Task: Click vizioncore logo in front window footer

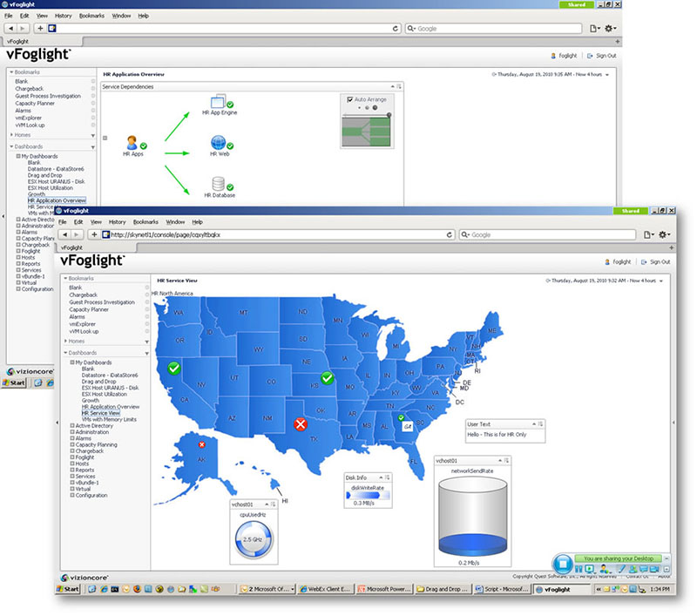Action: [85, 578]
